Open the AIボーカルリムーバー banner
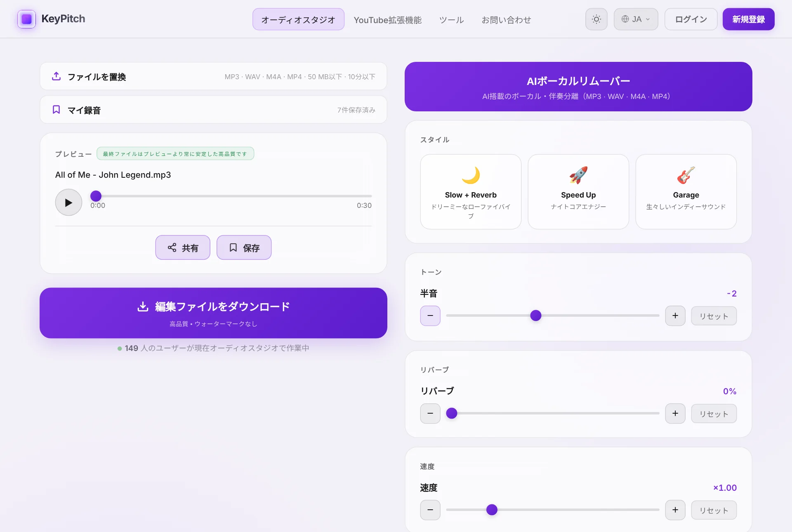 click(578, 87)
